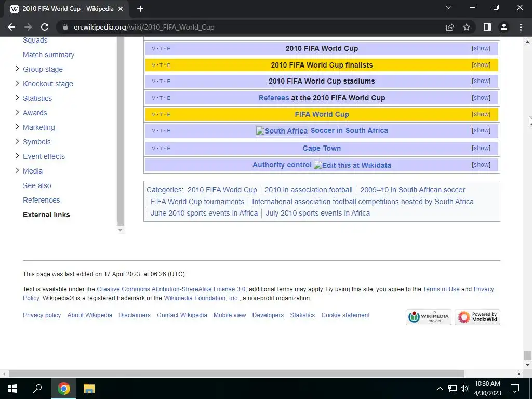
Task: Click the taskbar clock and date
Action: (487, 389)
